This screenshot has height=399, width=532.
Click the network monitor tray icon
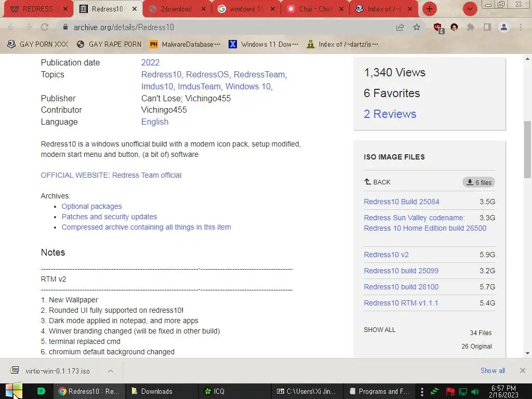pyautogui.click(x=463, y=392)
